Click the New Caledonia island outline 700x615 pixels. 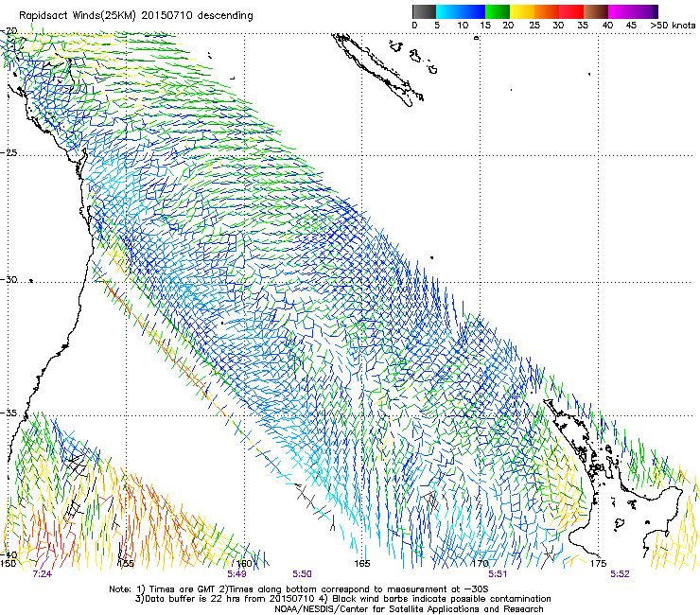(377, 70)
